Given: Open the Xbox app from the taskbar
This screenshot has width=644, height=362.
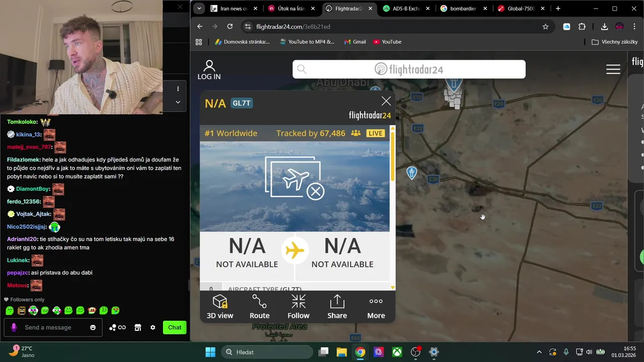Looking at the screenshot, I should click(x=397, y=352).
